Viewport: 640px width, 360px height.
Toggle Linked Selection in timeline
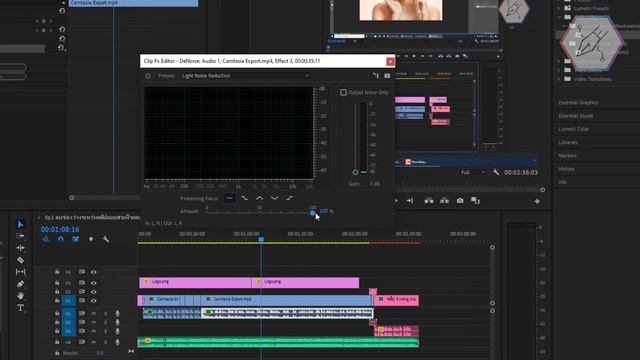point(76,239)
